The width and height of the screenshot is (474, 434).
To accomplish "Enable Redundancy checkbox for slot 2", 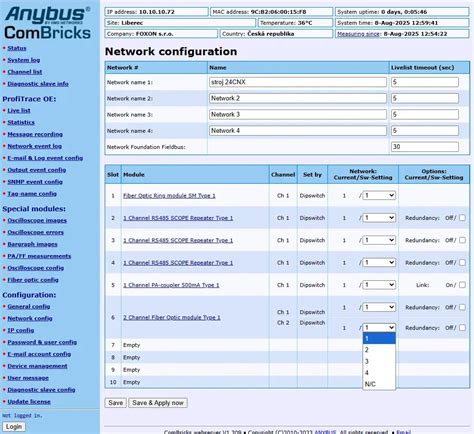I will pos(462,218).
